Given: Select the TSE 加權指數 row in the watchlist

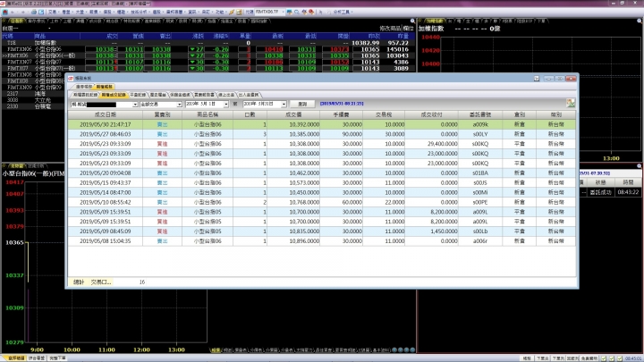Looking at the screenshot, I should tap(208, 43).
